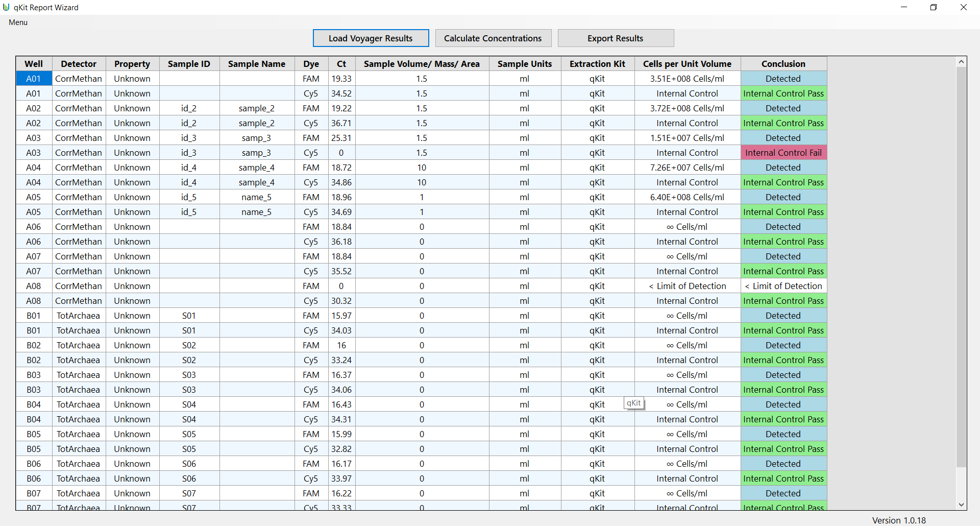The height and width of the screenshot is (526, 980).
Task: Click the Ct column header
Action: point(341,64)
